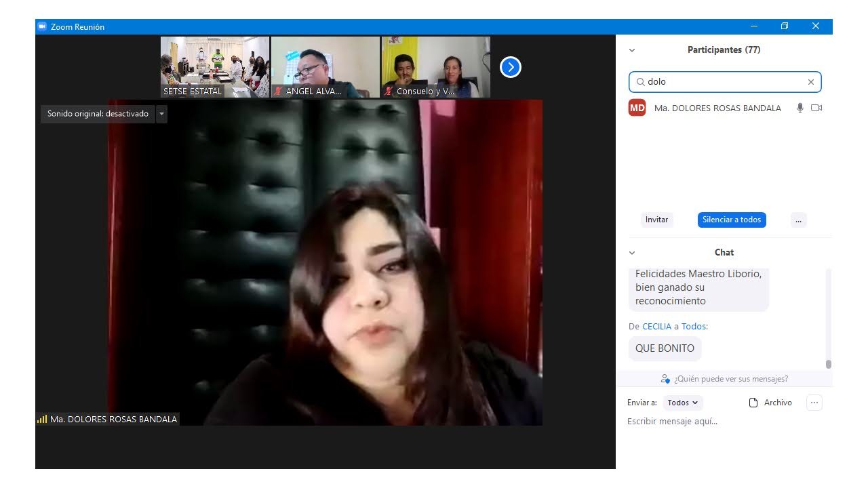Image resolution: width=868 pixels, height=488 pixels.
Task: Click the Archivo document icon
Action: pyautogui.click(x=753, y=403)
